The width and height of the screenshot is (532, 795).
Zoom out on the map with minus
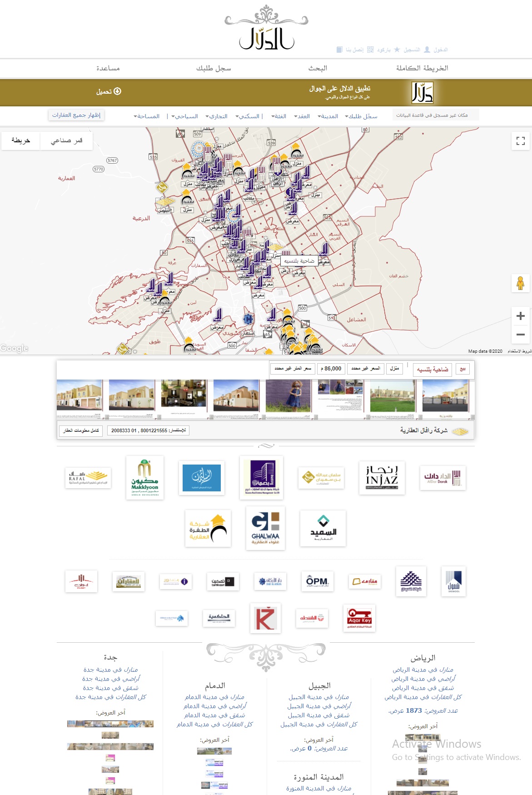coord(521,334)
